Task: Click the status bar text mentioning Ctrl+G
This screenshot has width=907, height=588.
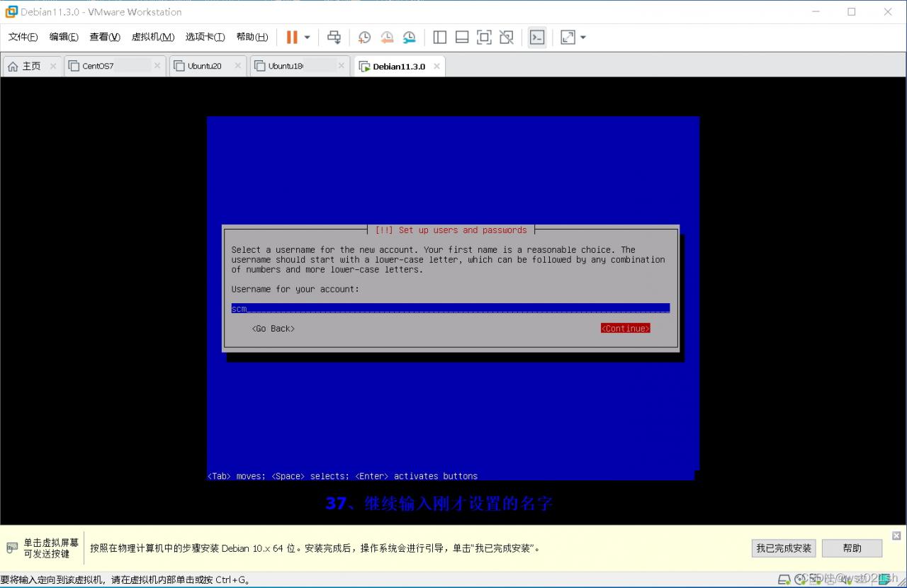Action: (125, 579)
